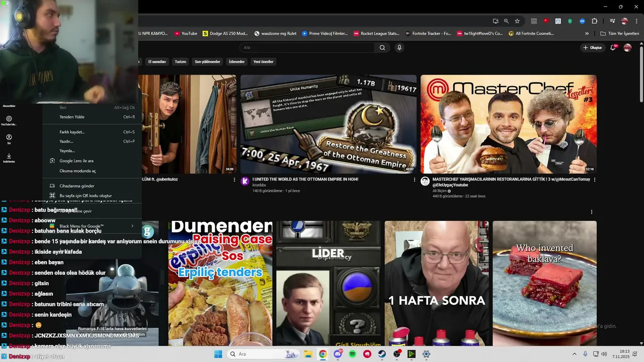This screenshot has width=644, height=362.
Task: Click the Windows taskbar search box
Action: tap(263, 354)
